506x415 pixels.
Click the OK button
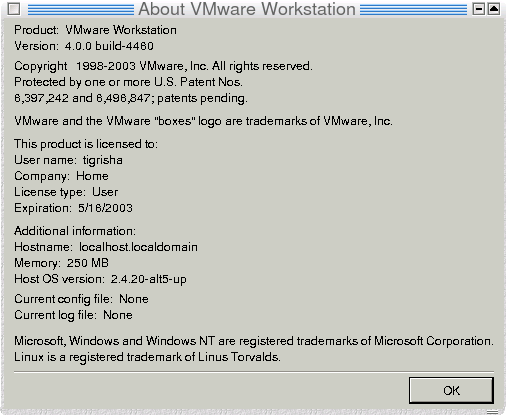tap(451, 390)
